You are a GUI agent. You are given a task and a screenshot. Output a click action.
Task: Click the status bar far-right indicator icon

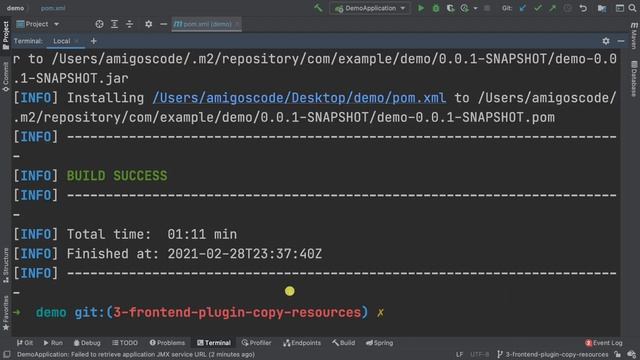pyautogui.click(x=632, y=354)
